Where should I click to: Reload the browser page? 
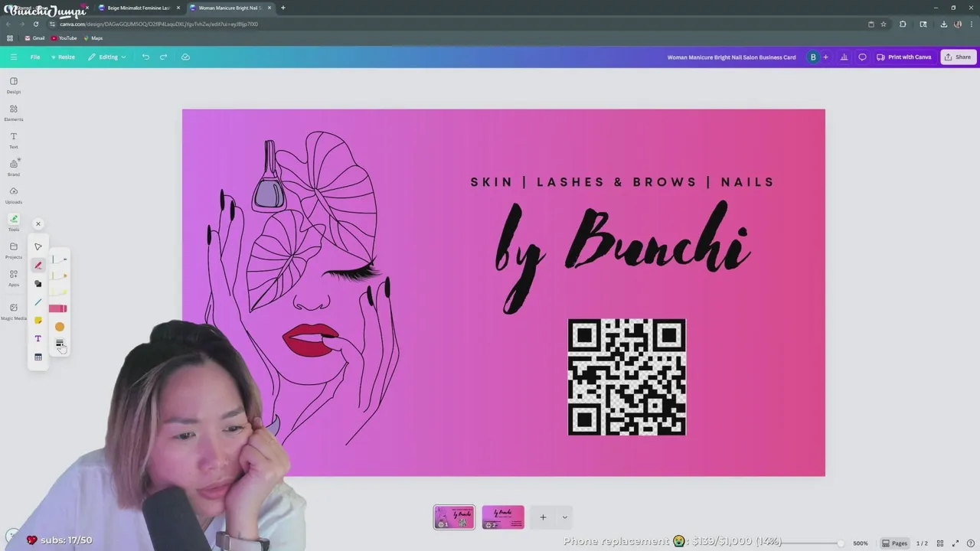(x=36, y=24)
